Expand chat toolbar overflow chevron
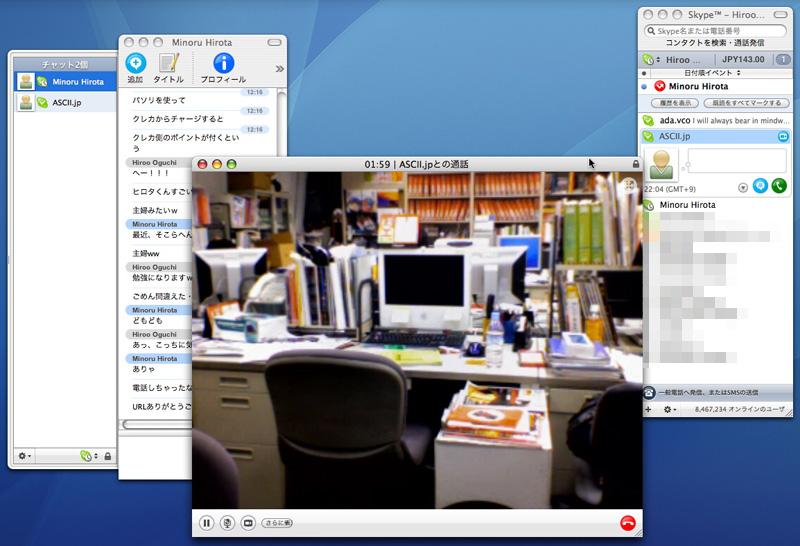The height and width of the screenshot is (546, 800). pos(280,69)
